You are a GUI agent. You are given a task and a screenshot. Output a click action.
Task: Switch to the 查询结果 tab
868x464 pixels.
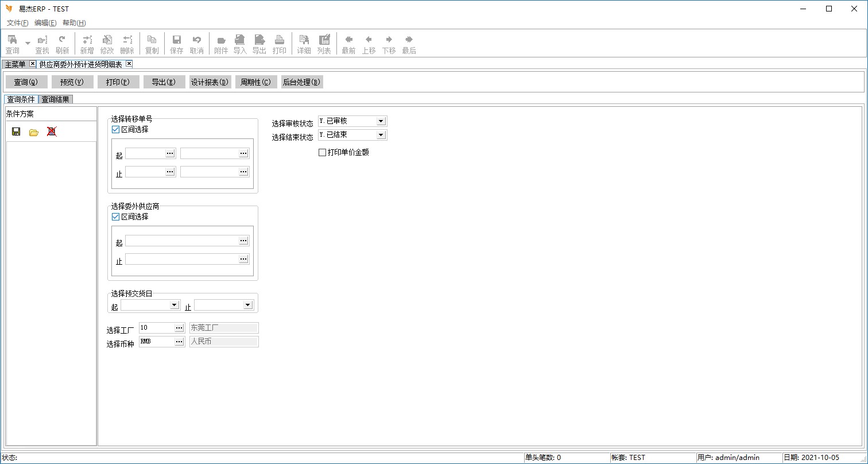(x=56, y=99)
